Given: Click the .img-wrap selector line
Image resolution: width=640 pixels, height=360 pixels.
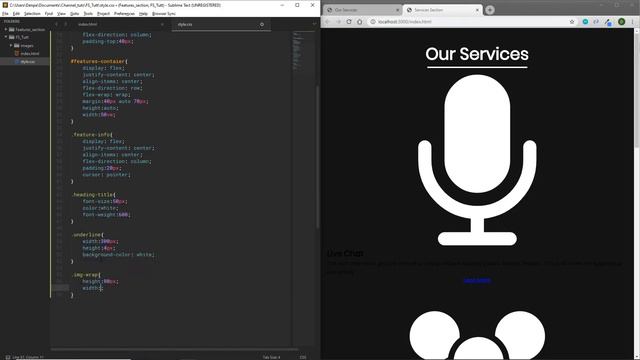Looking at the screenshot, I should coord(86,275).
